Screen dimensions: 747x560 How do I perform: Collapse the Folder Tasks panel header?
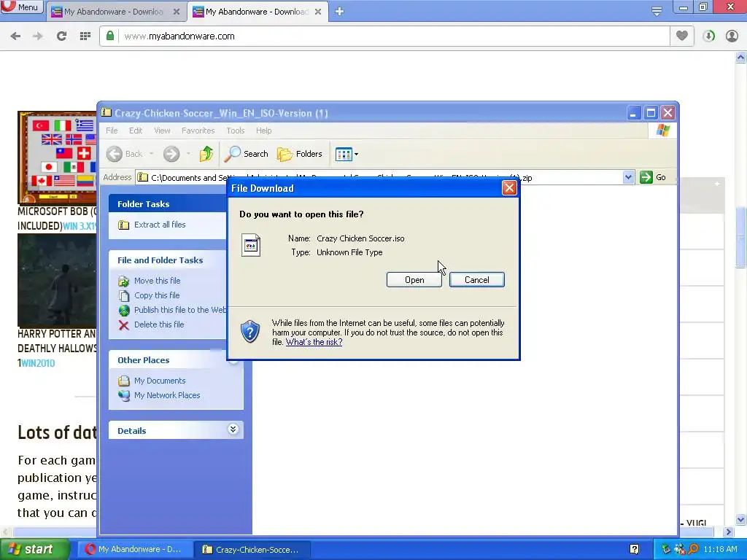point(168,204)
